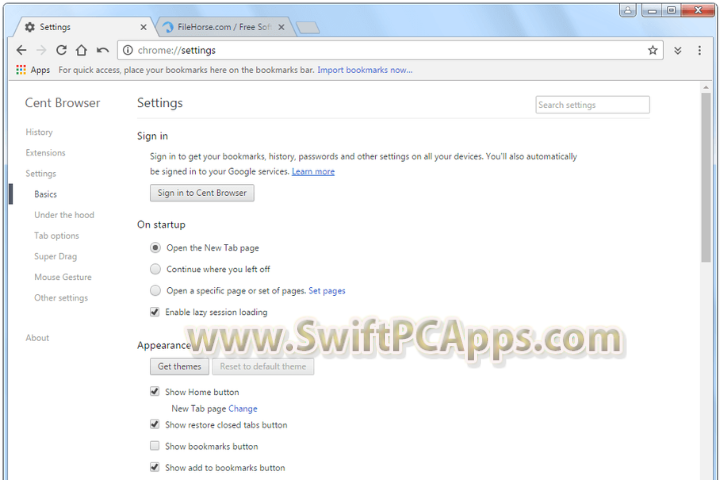
Task: Click Reset to default theme button
Action: 263,367
